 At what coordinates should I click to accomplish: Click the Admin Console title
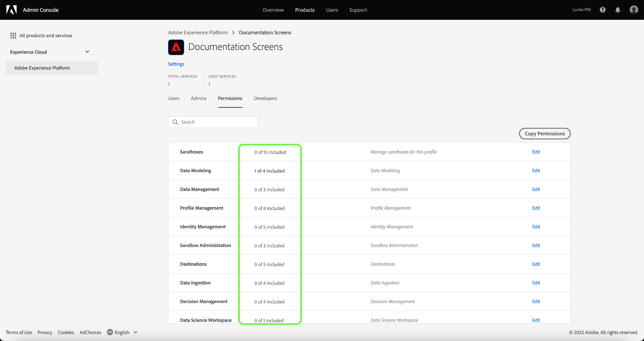41,10
